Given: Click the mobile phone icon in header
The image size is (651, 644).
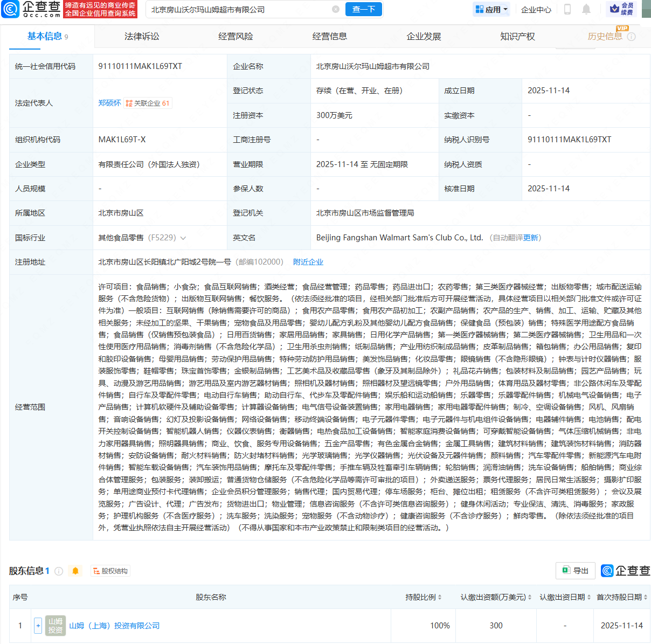Looking at the screenshot, I should tap(567, 9).
